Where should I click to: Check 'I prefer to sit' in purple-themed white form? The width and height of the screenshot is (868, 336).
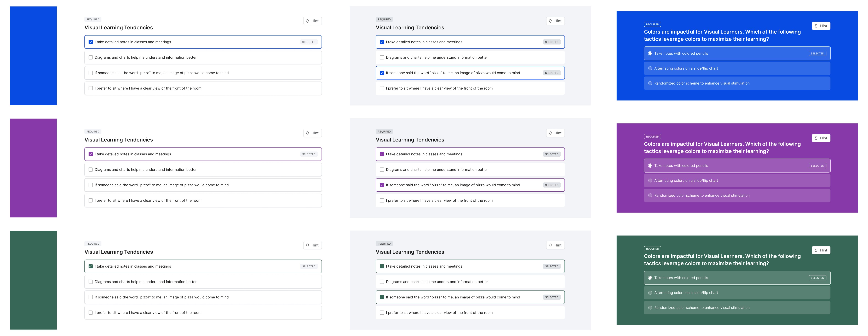(91, 201)
